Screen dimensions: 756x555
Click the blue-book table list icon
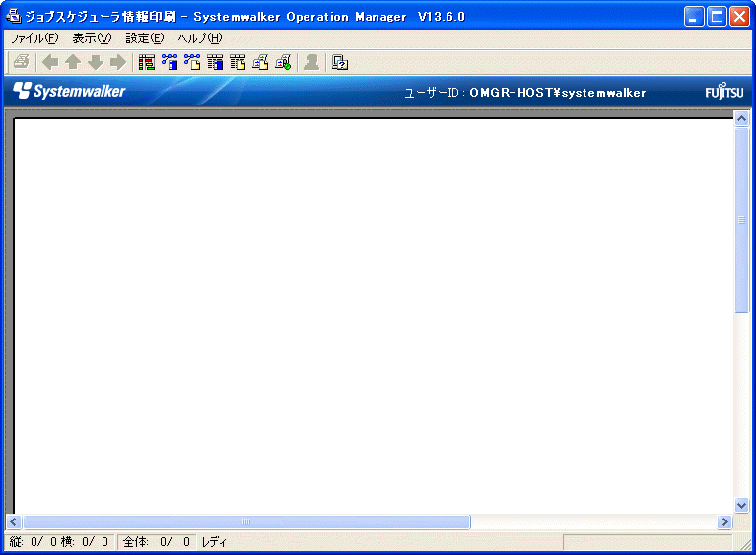(x=215, y=62)
